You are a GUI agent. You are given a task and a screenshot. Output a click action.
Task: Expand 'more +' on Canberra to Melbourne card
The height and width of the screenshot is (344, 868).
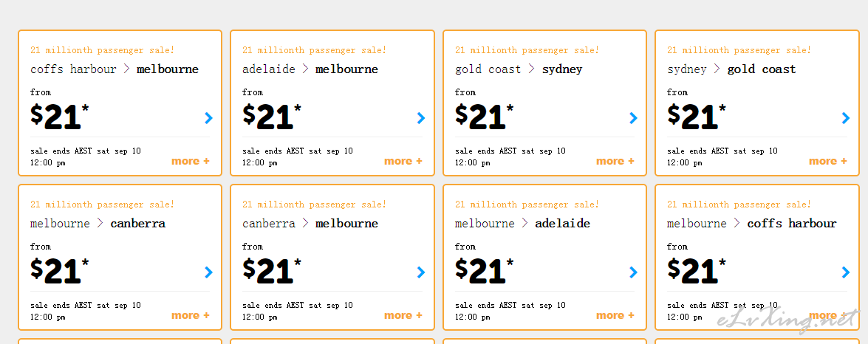coord(403,315)
